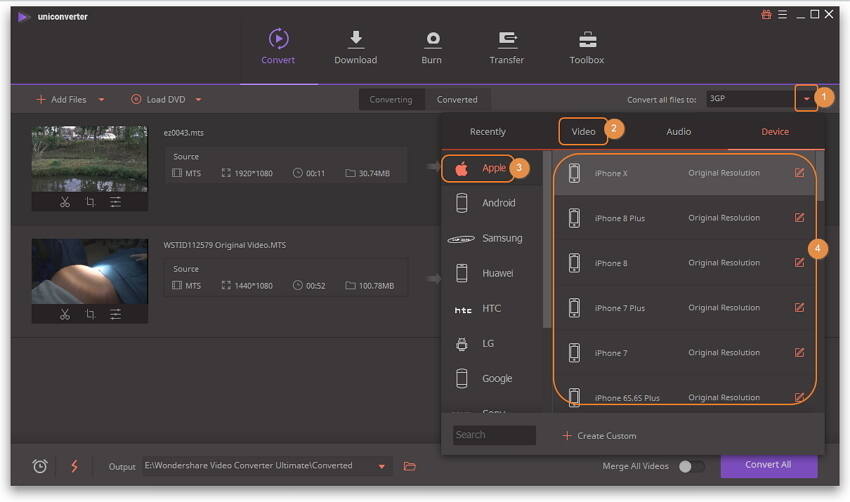This screenshot has width=850, height=502.
Task: Select iPhone 7 Plus preset row
Action: (685, 308)
